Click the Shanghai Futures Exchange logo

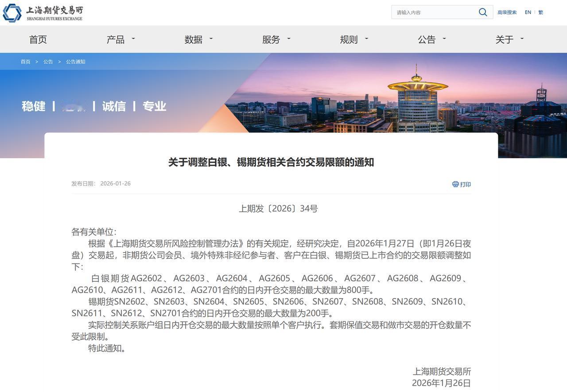[43, 13]
